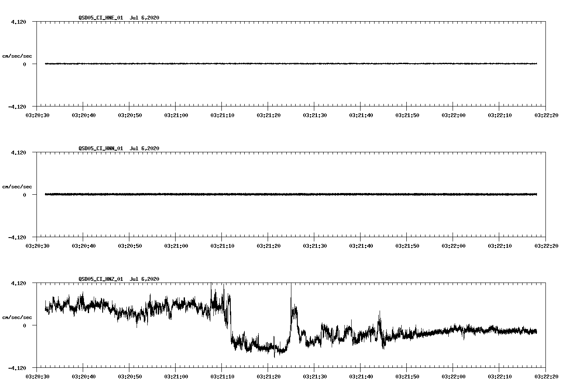Click 03:22:10 time label under HNZ plot
This screenshot has height=392, width=576.
pos(499,376)
